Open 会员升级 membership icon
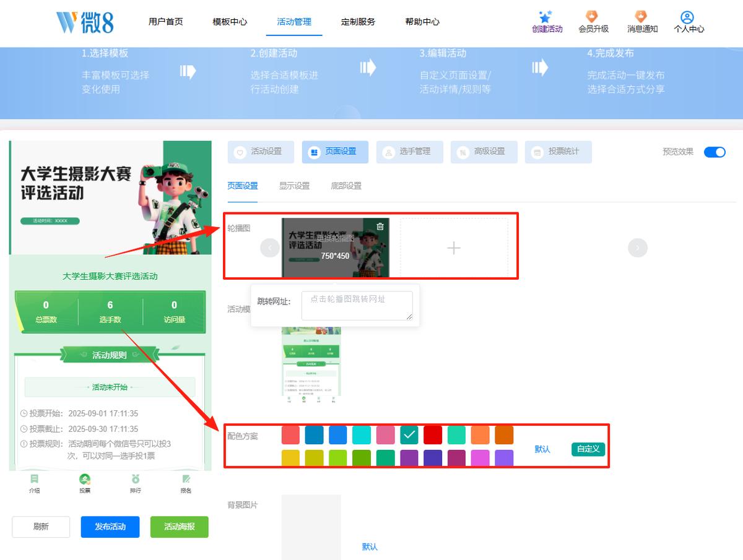 [x=593, y=17]
